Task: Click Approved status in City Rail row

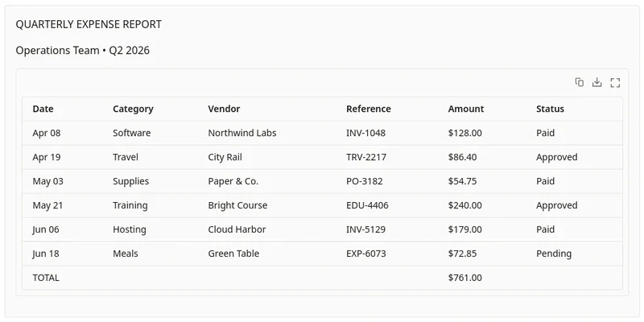Action: point(556,157)
